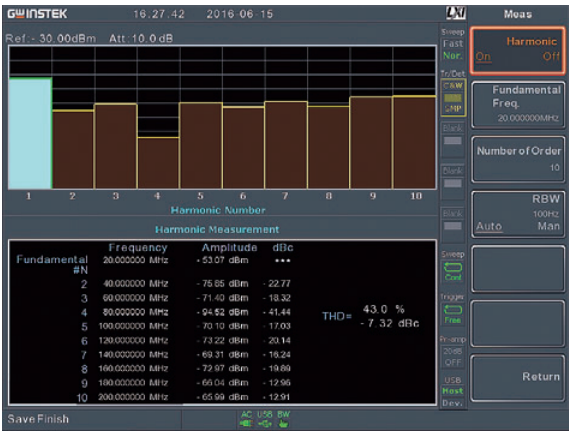The image size is (573, 435).
Task: Switch RBW to Auto mode
Action: click(489, 226)
